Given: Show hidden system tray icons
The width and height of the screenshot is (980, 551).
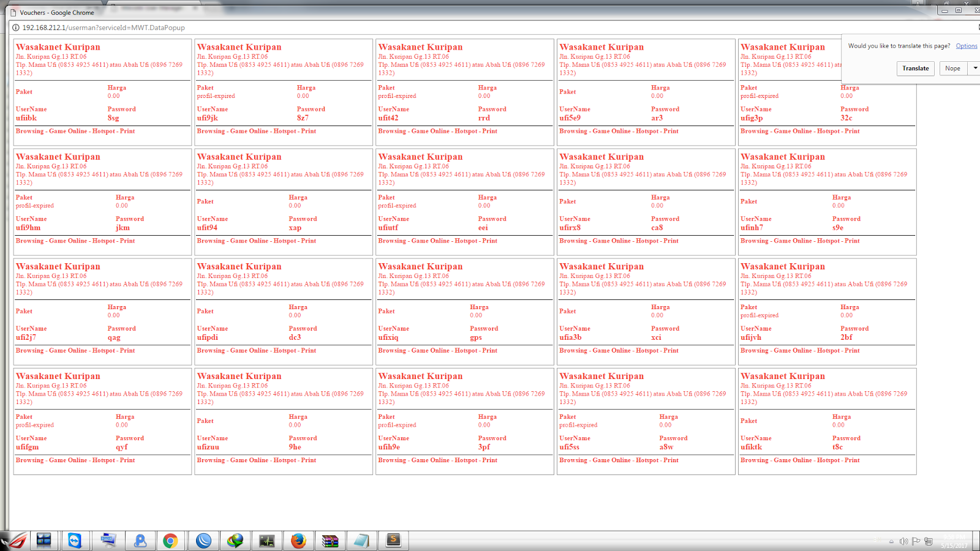Looking at the screenshot, I should click(891, 542).
